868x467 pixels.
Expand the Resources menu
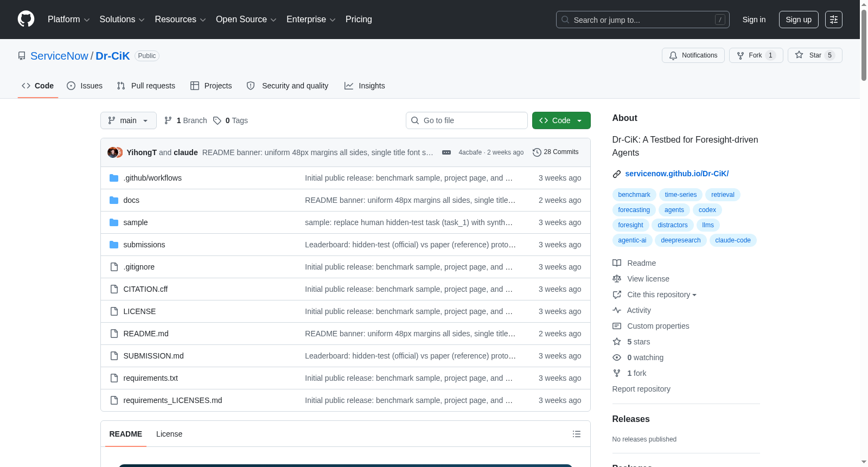[181, 20]
